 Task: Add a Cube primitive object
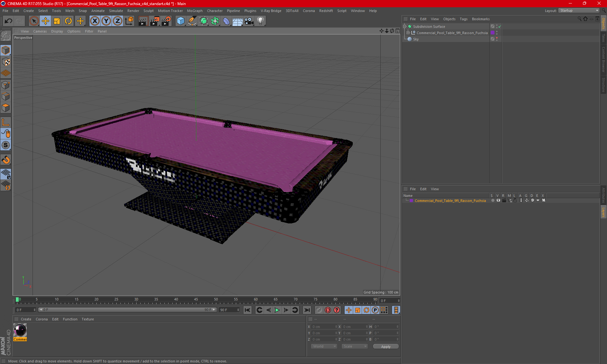(x=181, y=21)
